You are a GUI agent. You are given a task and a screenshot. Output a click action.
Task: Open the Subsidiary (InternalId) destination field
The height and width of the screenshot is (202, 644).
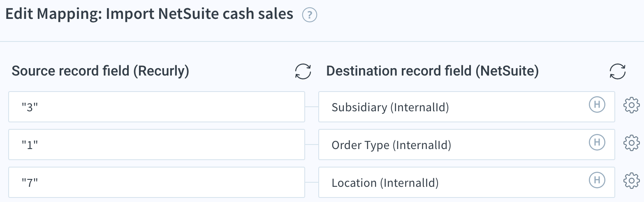click(x=467, y=107)
